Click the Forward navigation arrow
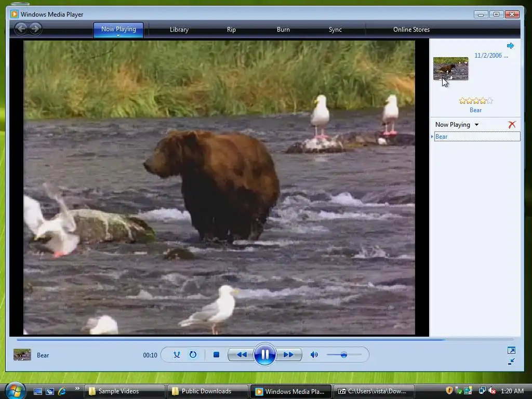The height and width of the screenshot is (399, 532). click(x=35, y=29)
